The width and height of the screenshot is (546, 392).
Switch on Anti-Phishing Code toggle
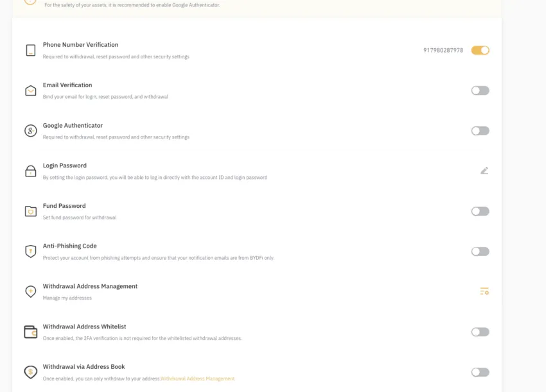click(480, 251)
